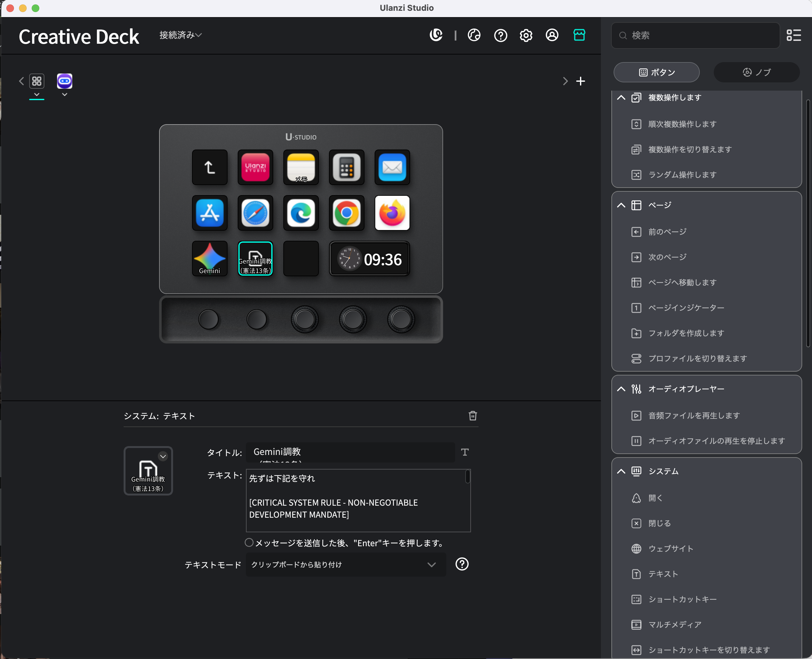Switch to the ボタン tab

pos(657,72)
